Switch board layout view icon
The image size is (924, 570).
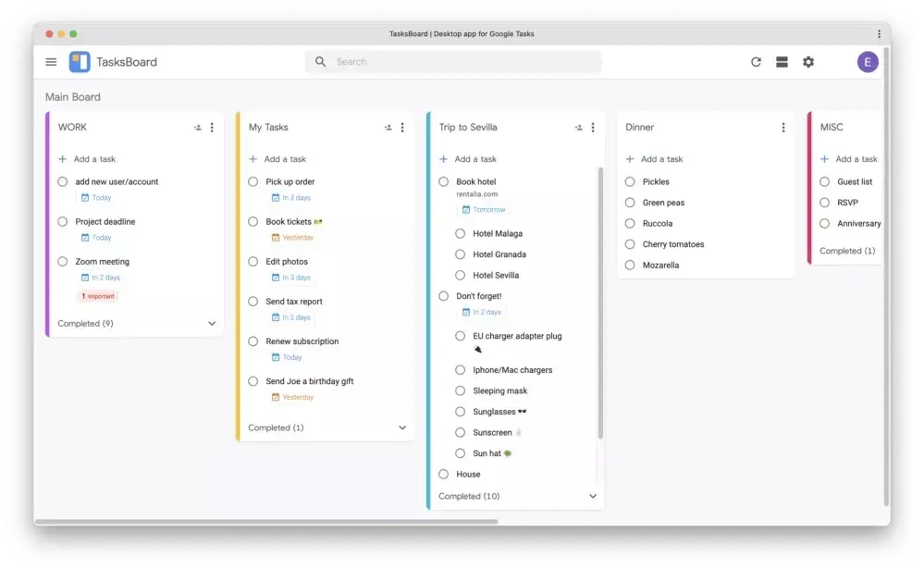tap(782, 62)
